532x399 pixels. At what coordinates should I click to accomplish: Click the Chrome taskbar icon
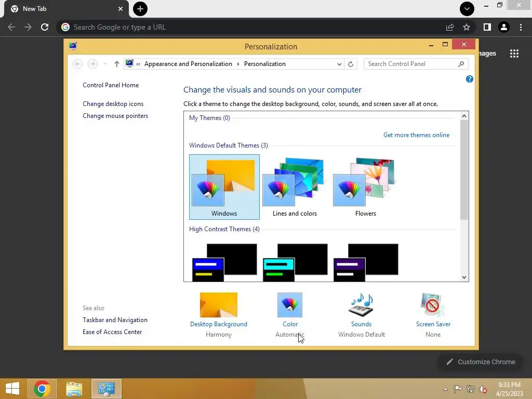[x=42, y=389]
